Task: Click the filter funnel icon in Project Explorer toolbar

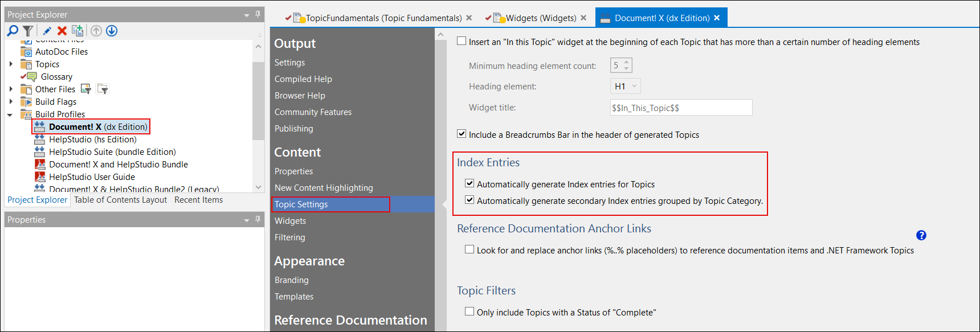Action: 27,31
